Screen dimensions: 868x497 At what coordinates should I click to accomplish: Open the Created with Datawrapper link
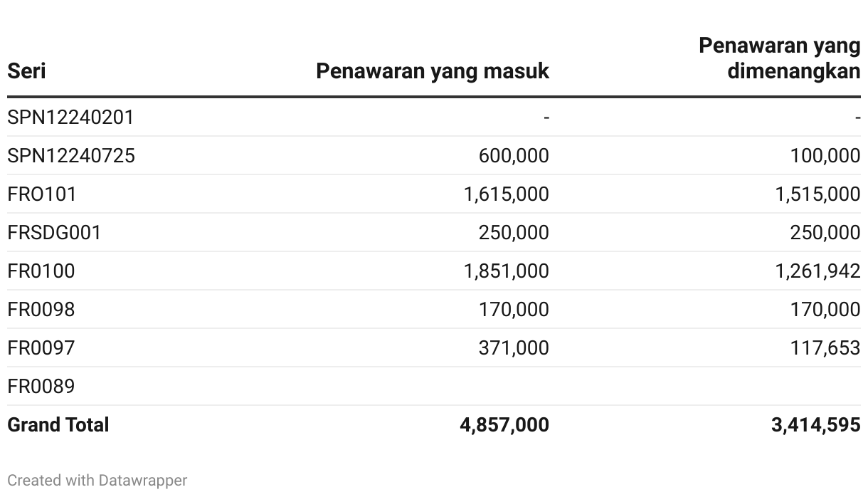(x=97, y=481)
